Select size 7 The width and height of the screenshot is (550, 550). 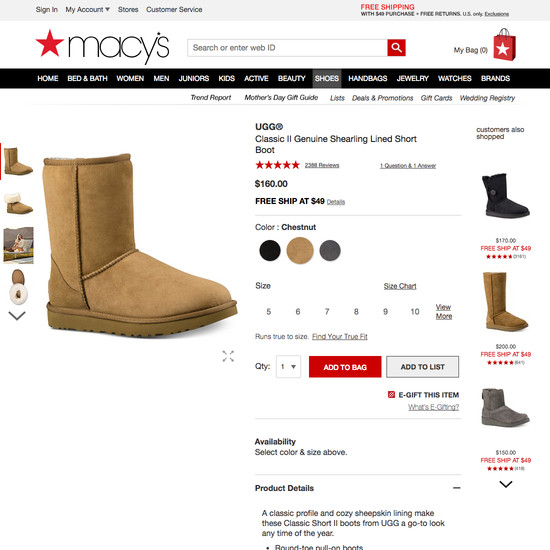pyautogui.click(x=327, y=311)
